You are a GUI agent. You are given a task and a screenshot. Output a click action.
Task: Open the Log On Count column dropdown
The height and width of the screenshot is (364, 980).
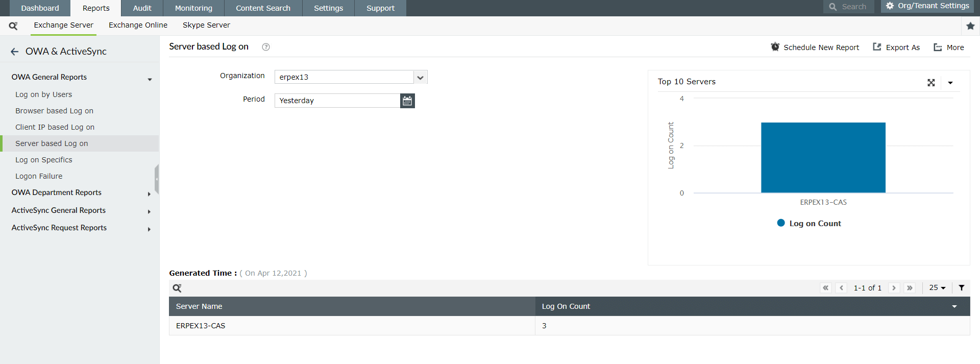point(954,306)
